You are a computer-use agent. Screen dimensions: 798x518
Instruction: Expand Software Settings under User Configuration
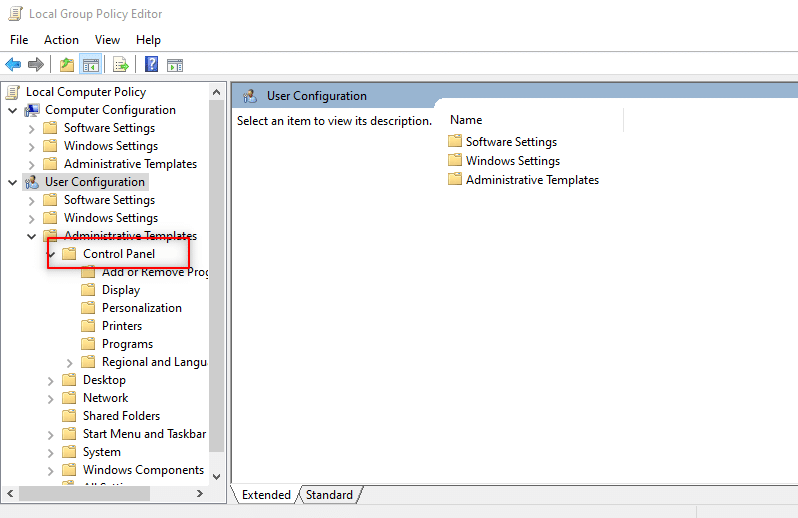coord(32,201)
